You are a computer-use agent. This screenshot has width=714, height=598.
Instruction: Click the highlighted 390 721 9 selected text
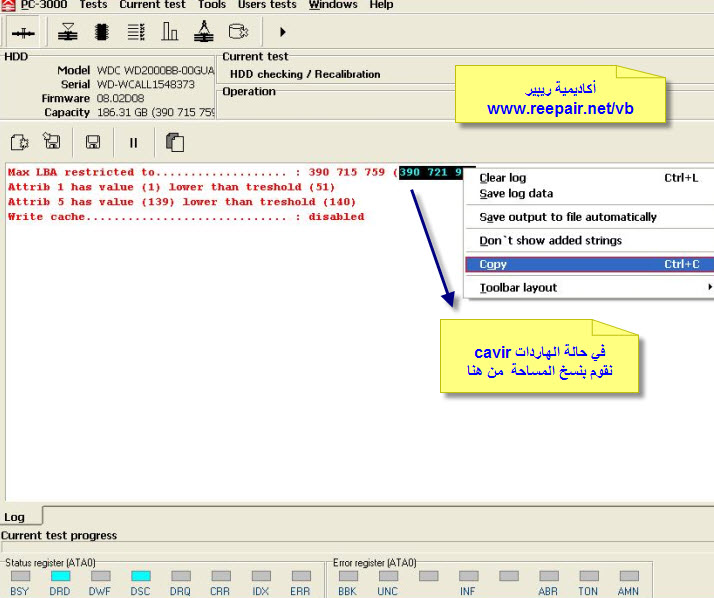[x=430, y=173]
